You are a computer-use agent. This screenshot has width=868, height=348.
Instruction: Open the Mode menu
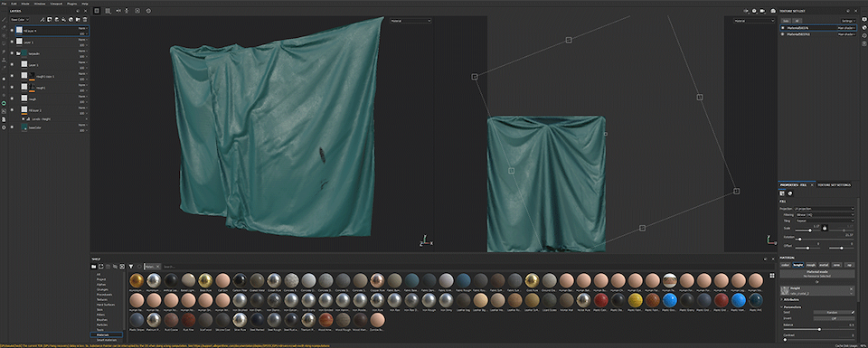click(25, 4)
